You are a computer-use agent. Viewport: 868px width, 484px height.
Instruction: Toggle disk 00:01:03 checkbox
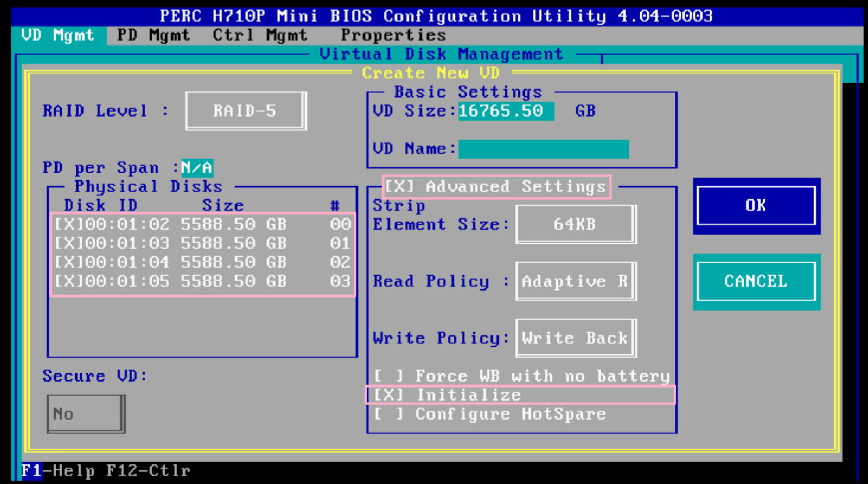[x=69, y=243]
